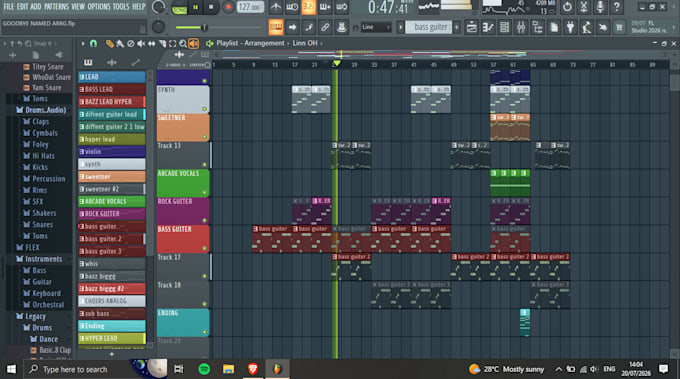Viewport: 680px width, 379px height.
Task: Select the Playlist slice tool
Action: point(162,43)
